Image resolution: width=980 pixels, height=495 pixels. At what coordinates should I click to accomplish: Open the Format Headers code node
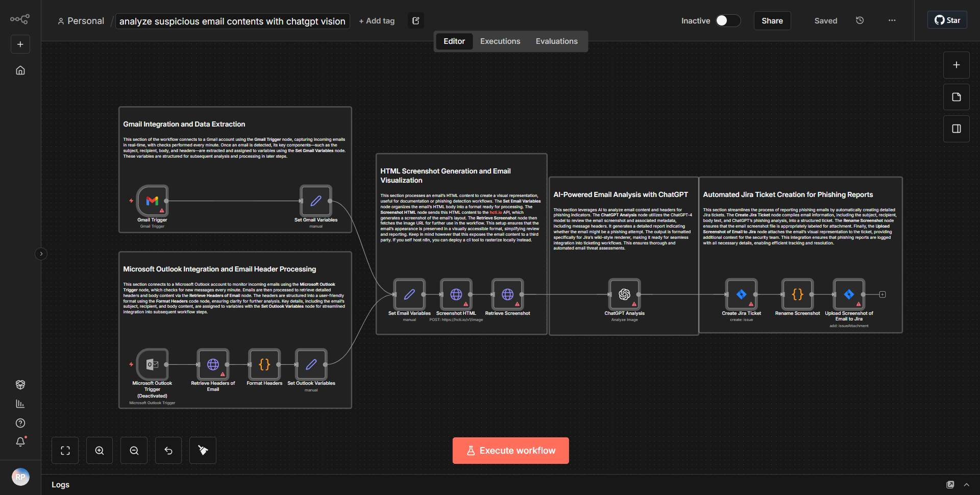pyautogui.click(x=264, y=364)
